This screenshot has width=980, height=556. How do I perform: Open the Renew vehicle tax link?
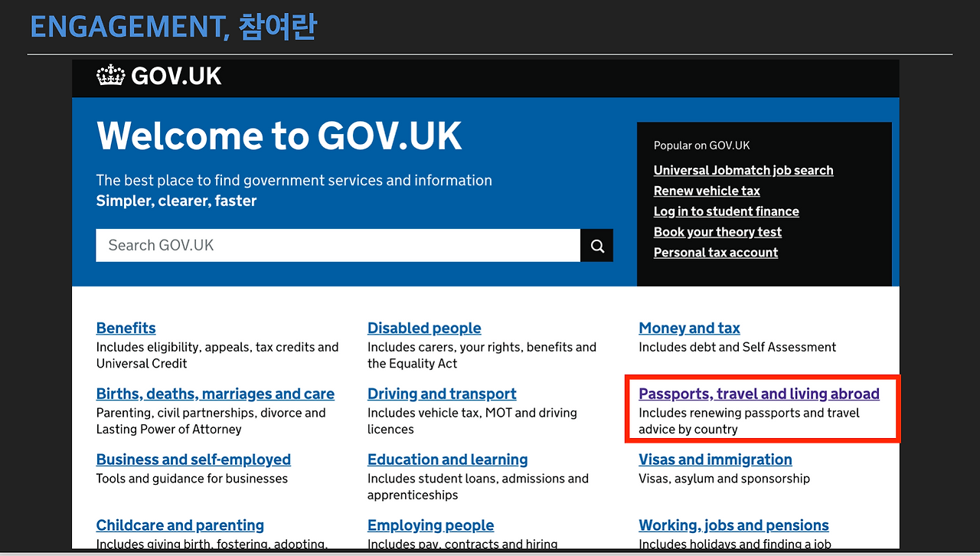[707, 191]
